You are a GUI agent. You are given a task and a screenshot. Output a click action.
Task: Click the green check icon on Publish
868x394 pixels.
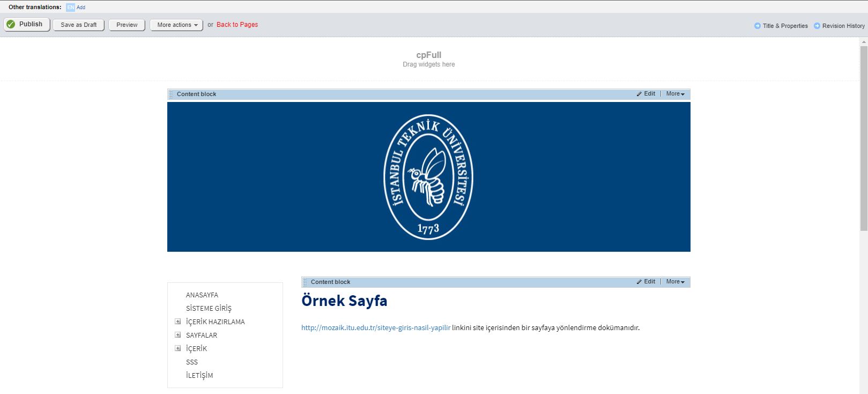(x=11, y=24)
